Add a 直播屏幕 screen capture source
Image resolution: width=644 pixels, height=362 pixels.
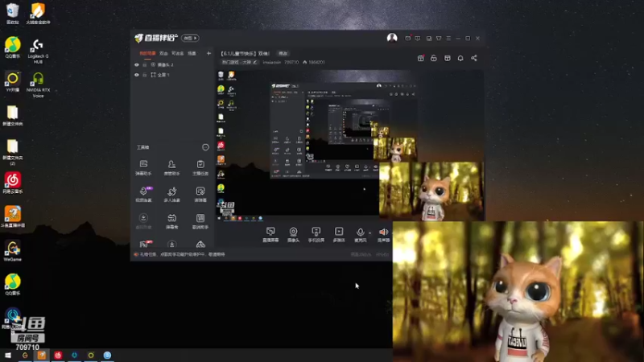tap(270, 234)
